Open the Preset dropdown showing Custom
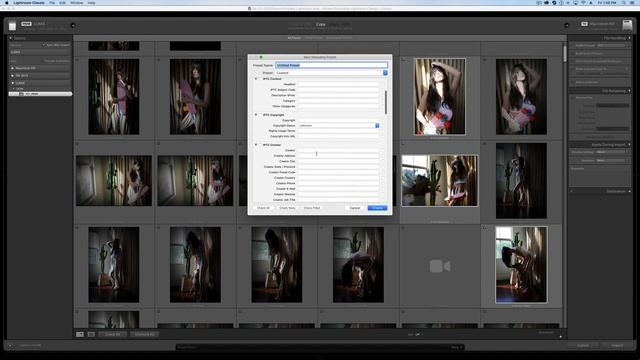 click(x=331, y=73)
